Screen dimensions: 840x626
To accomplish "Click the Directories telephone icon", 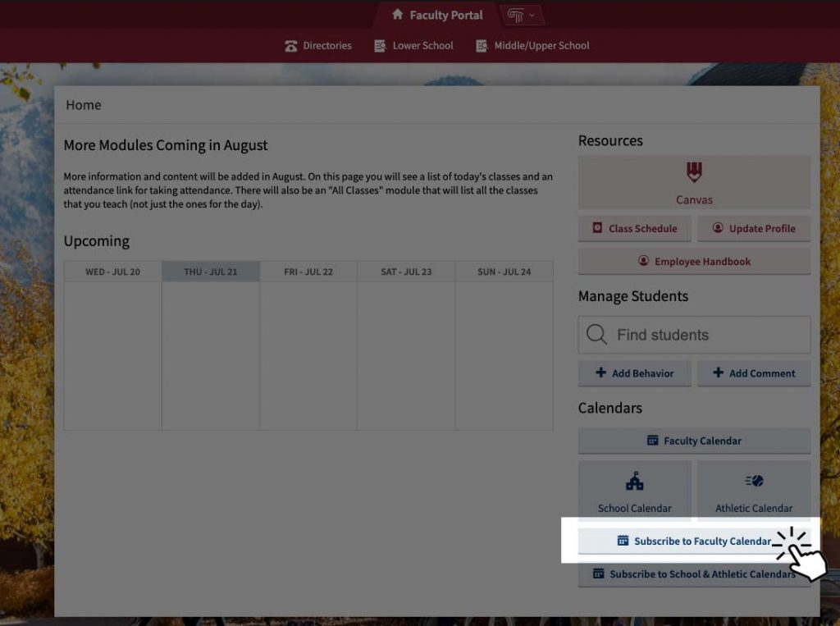I will [x=291, y=46].
